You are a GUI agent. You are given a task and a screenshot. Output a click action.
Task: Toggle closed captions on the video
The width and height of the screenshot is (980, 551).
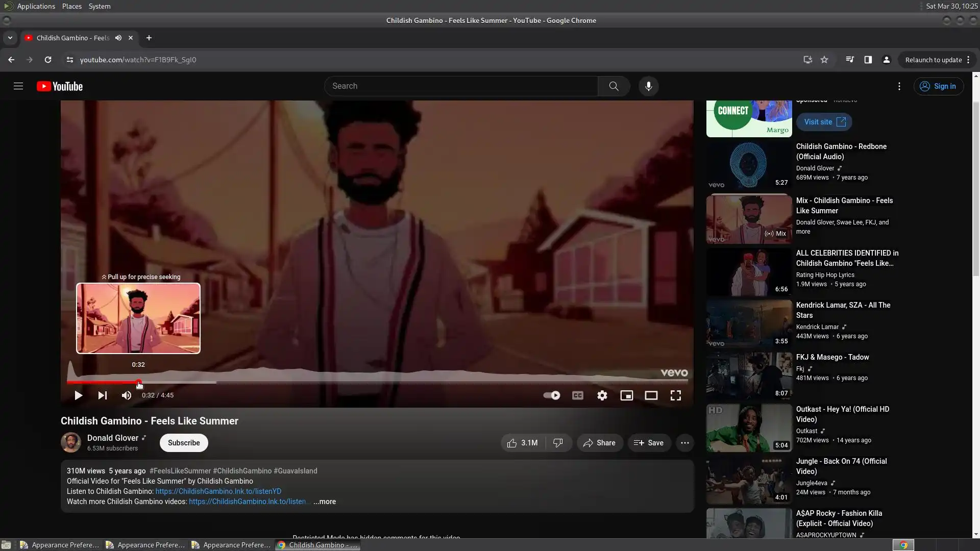coord(577,395)
